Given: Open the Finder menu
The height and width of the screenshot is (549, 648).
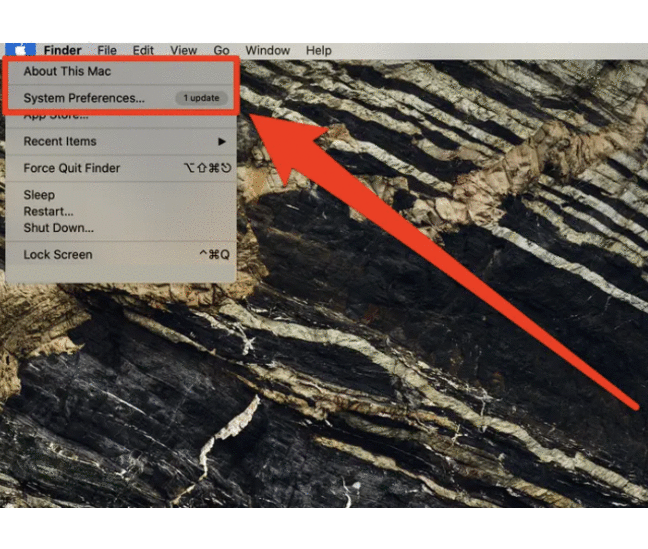Looking at the screenshot, I should 62,51.
